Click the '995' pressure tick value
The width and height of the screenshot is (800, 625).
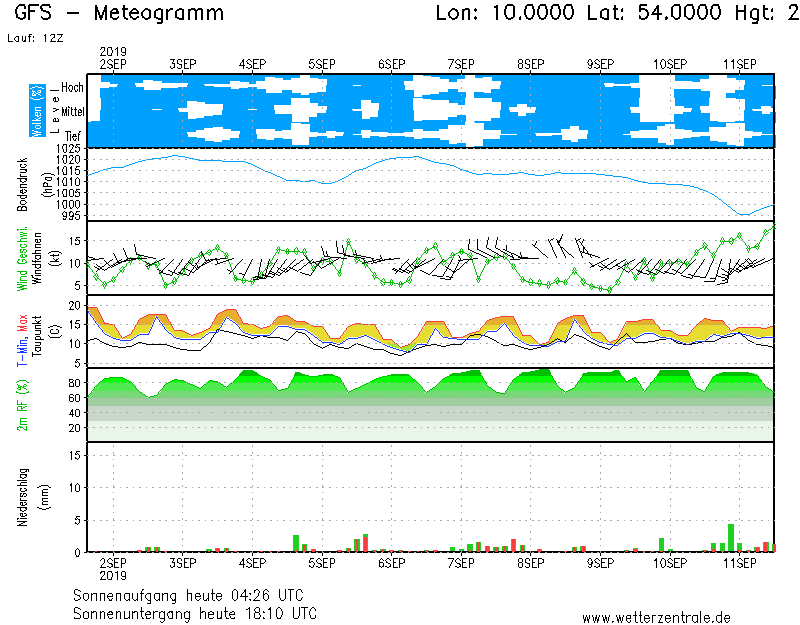(71, 215)
